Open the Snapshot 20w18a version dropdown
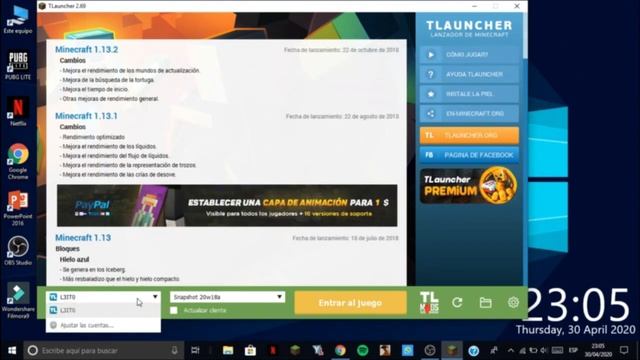Screen dimensions: 640x360 click(x=227, y=297)
